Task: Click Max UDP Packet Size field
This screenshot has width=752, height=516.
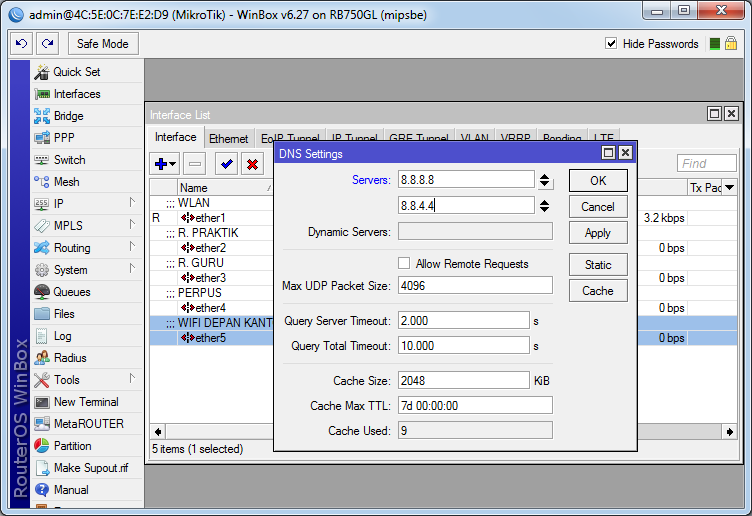Action: click(475, 286)
